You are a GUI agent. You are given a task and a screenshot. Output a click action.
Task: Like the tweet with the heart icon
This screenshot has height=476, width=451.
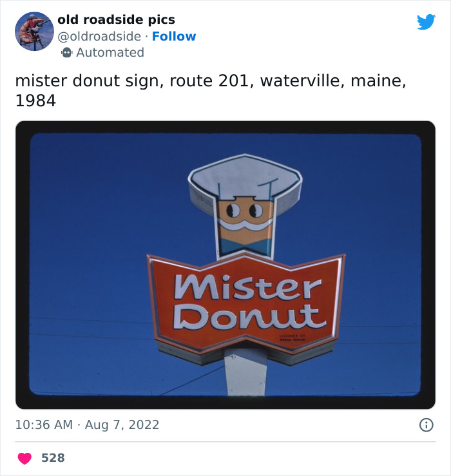tap(24, 458)
